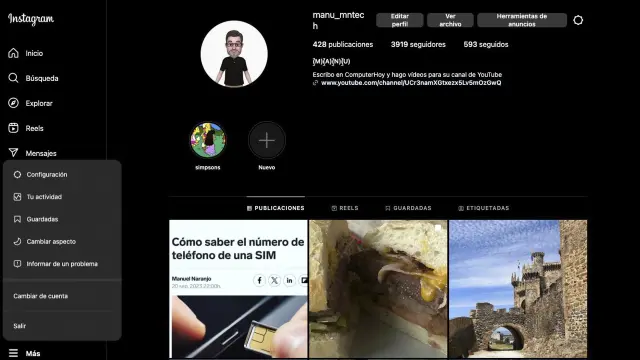Screen dimensions: 640x360
Task: Click the Editar perfil button
Action: click(400, 20)
